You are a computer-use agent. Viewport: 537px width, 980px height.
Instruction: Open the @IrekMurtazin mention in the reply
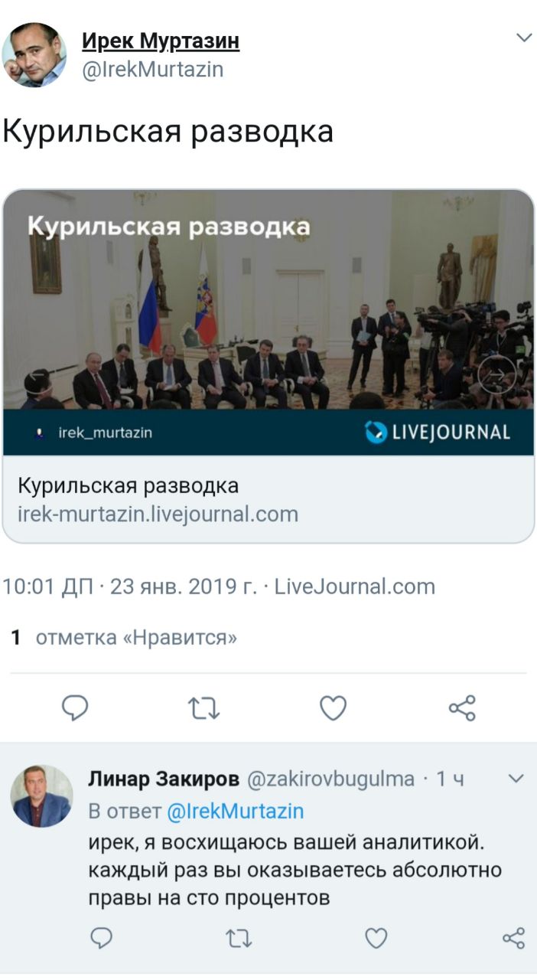click(235, 811)
